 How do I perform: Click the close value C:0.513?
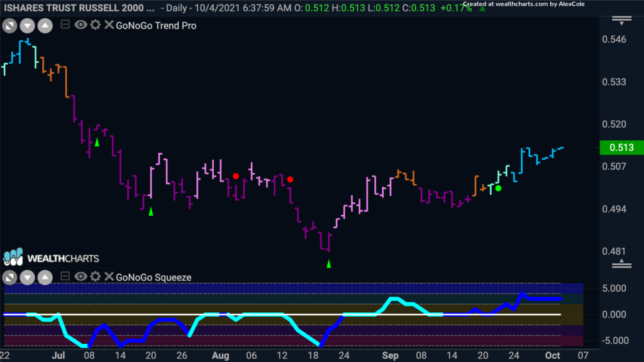(418, 8)
